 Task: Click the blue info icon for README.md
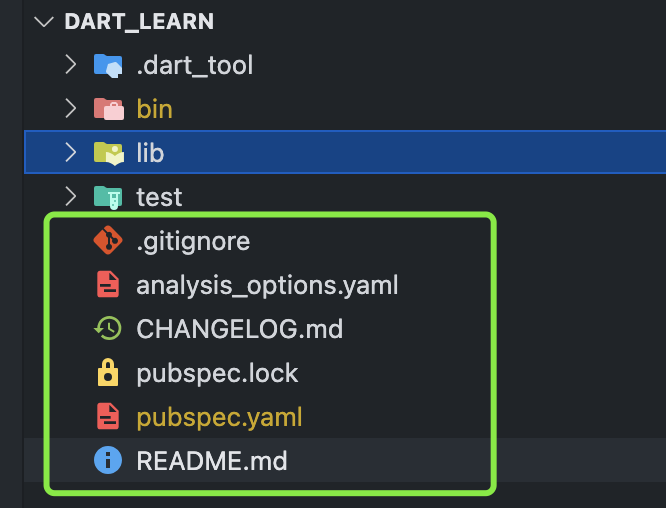(108, 460)
